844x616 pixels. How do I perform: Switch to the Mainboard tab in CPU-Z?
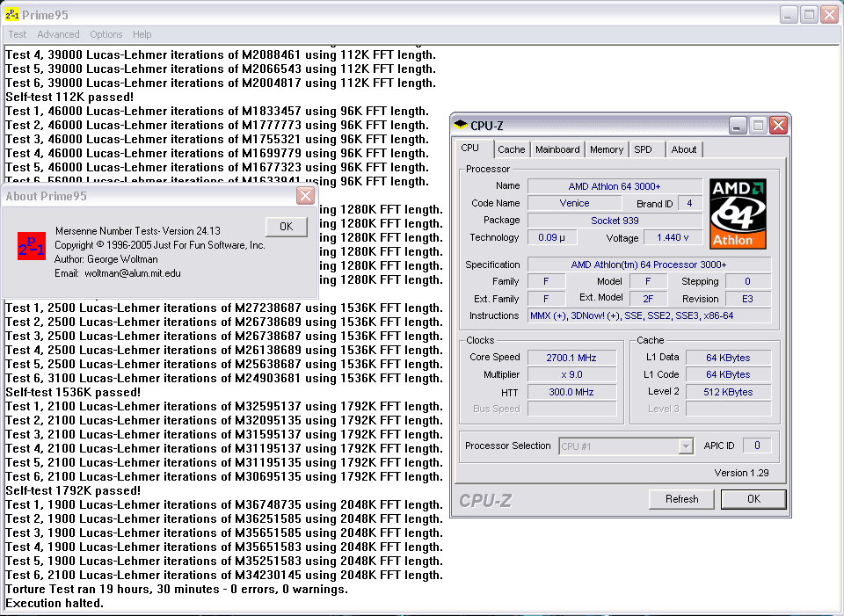click(x=557, y=149)
